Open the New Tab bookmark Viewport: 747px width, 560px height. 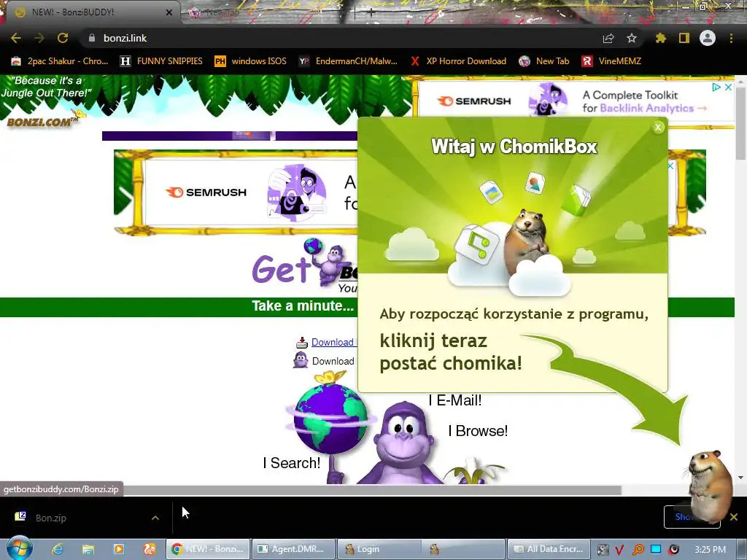click(544, 61)
